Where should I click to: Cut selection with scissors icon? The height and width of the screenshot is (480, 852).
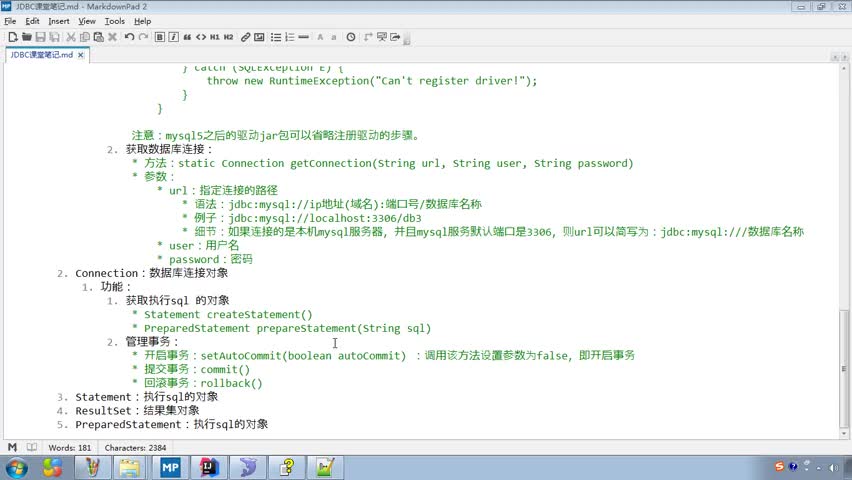click(71, 37)
